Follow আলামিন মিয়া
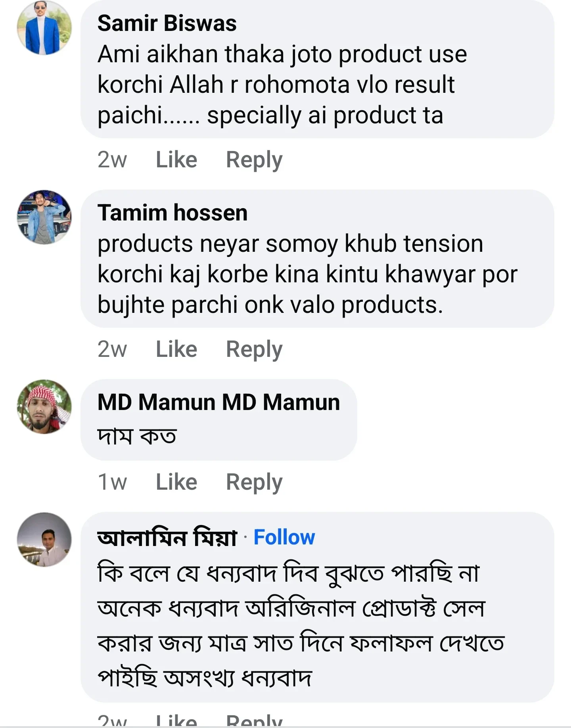 coord(284,537)
